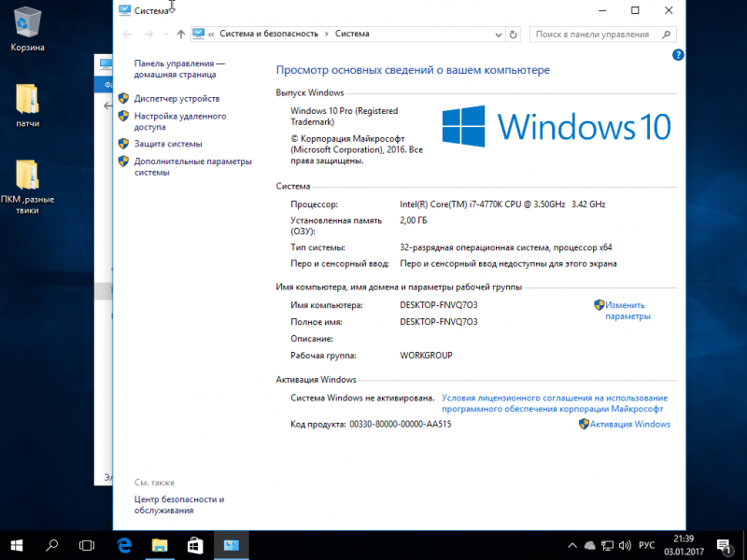The image size is (747, 560).
Task: Open Диспетчер устройств link
Action: pyautogui.click(x=176, y=99)
